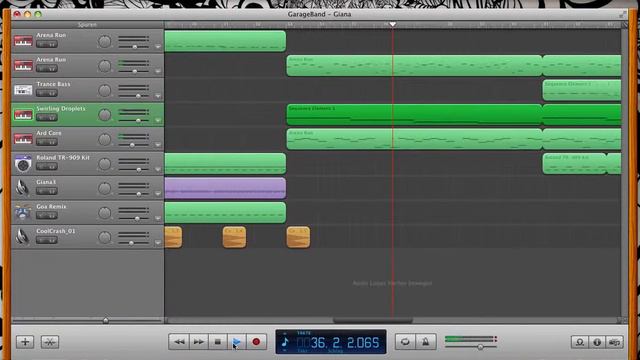Select the Roland TR-909 Kit track name
Screen dimensions: 640x360
click(x=63, y=158)
